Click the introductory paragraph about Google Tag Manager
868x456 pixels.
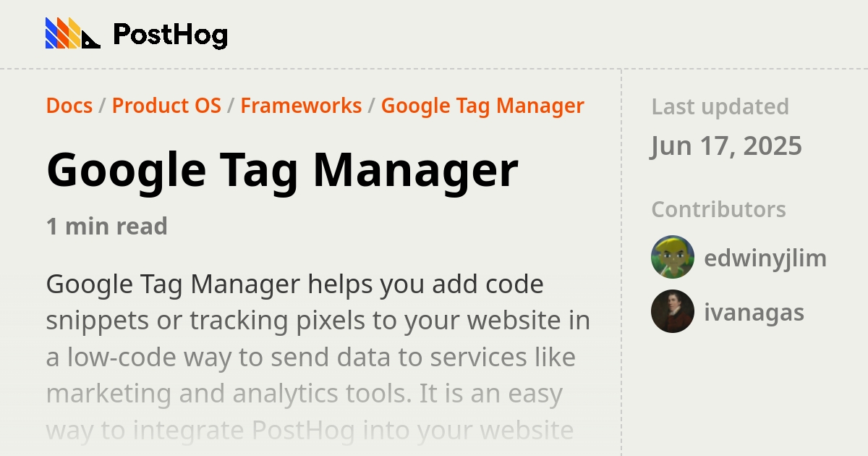(x=318, y=339)
